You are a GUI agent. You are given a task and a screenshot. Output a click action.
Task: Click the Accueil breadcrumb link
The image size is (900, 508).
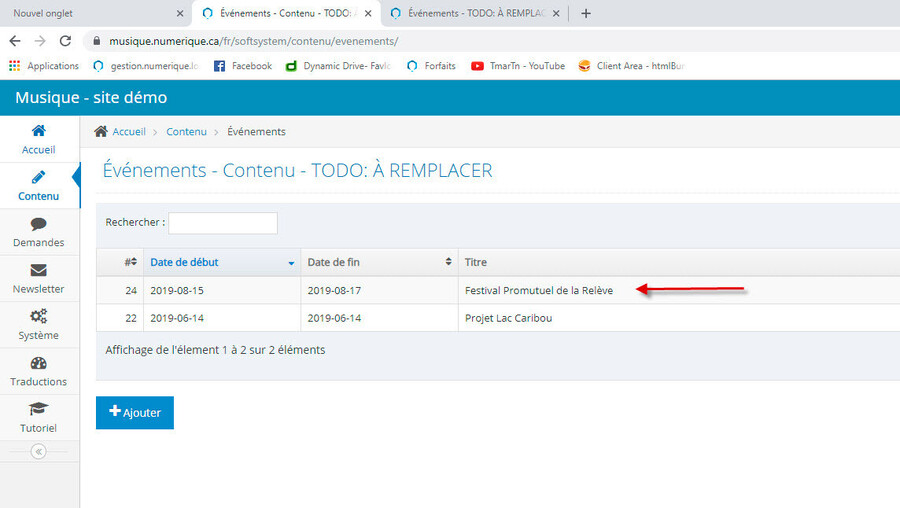coord(129,131)
